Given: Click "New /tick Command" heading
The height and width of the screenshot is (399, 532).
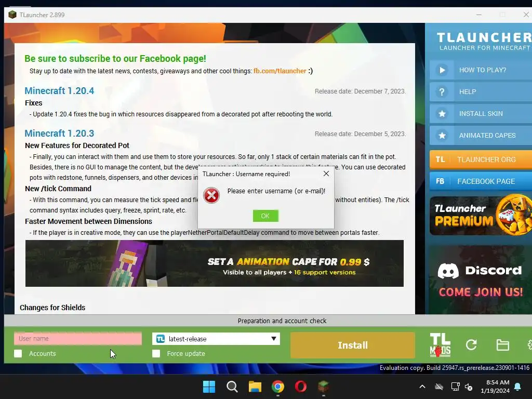Looking at the screenshot, I should [x=58, y=189].
